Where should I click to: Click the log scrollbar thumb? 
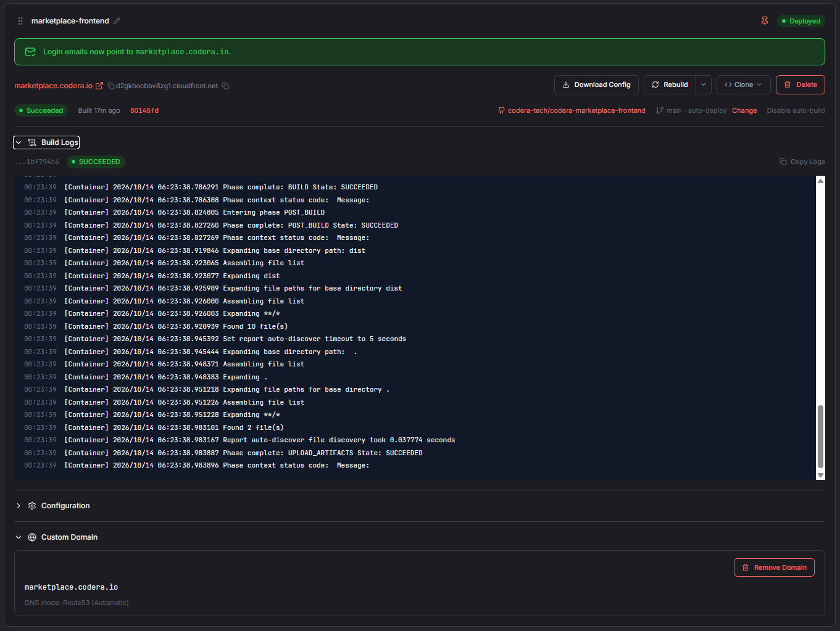(x=820, y=437)
